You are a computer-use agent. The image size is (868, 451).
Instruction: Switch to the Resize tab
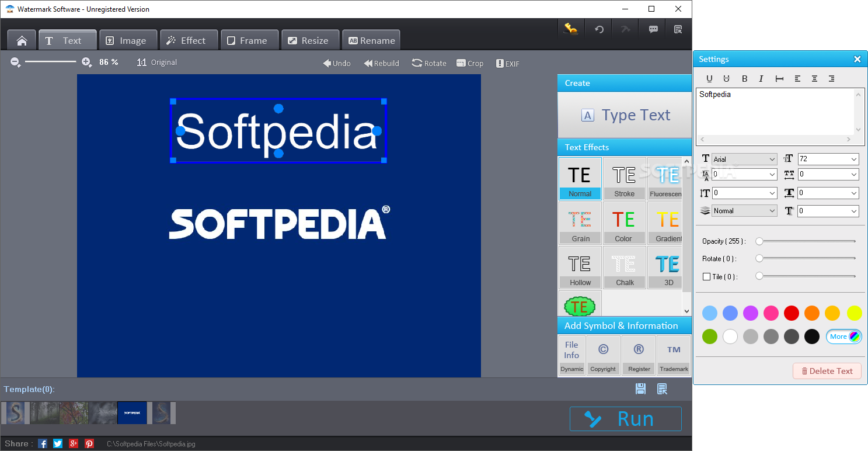(310, 40)
